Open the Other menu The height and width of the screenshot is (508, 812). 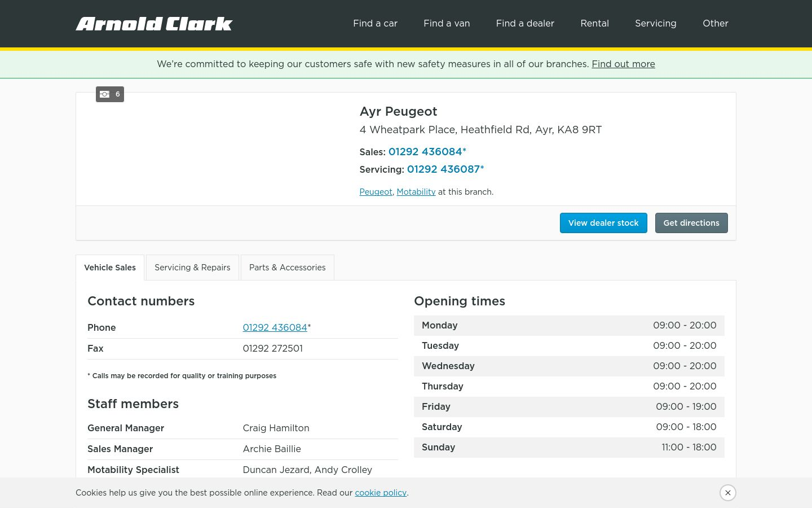[715, 24]
